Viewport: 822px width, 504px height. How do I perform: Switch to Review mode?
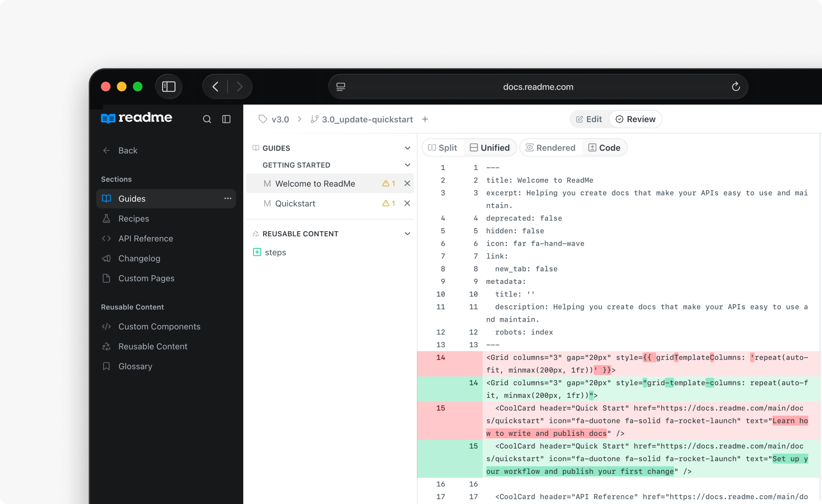coord(636,119)
